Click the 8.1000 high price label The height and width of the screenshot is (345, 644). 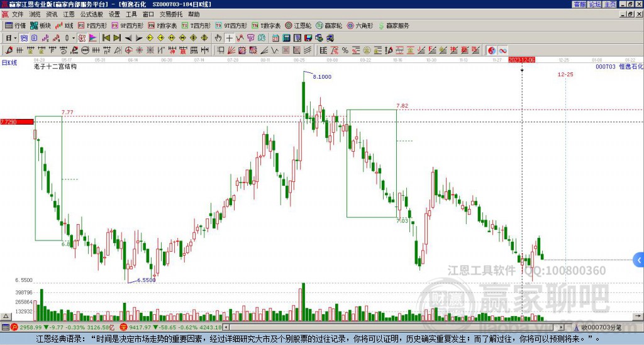[x=322, y=77]
